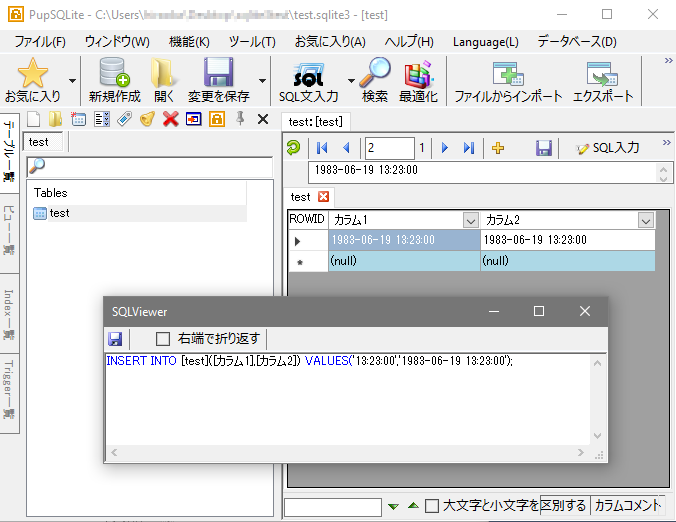Click the 検索 magnifier icon

click(x=375, y=72)
